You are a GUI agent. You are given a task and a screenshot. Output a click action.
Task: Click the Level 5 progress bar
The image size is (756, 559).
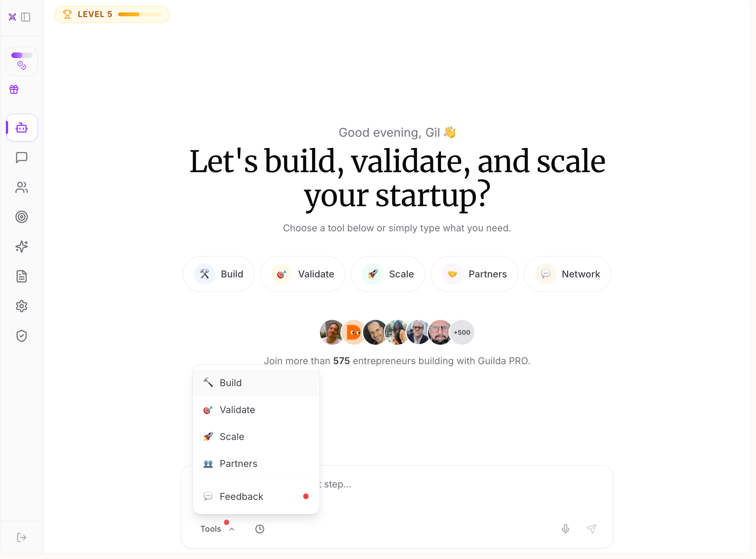click(140, 15)
